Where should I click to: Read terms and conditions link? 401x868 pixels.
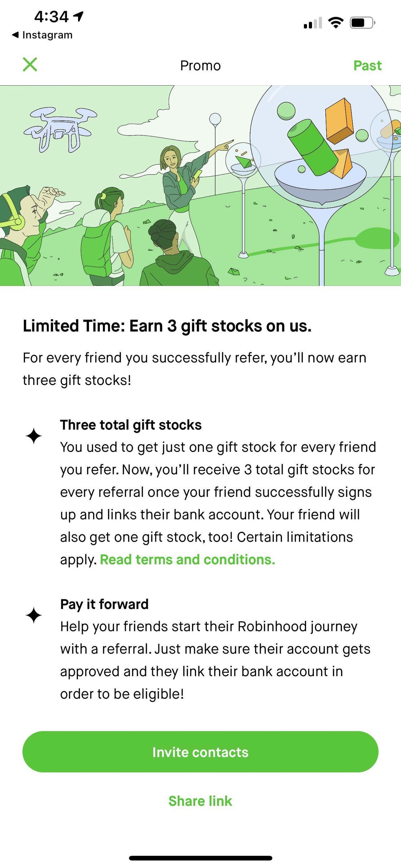click(x=188, y=560)
